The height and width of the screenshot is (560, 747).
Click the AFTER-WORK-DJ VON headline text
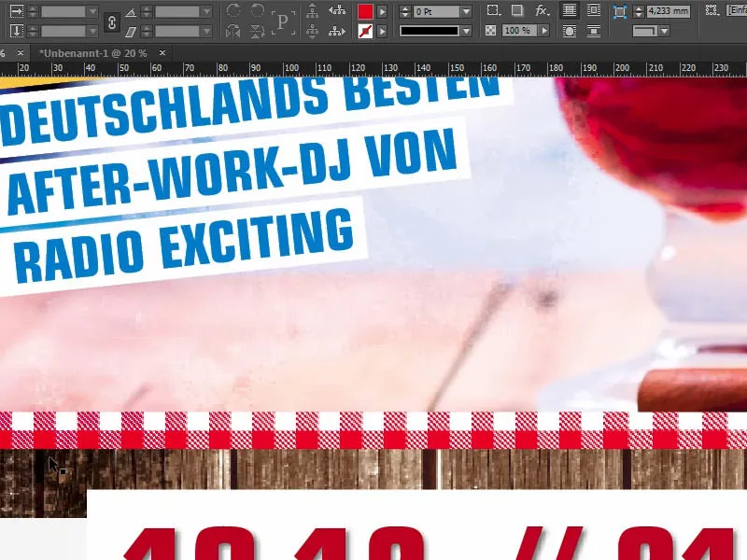click(232, 170)
